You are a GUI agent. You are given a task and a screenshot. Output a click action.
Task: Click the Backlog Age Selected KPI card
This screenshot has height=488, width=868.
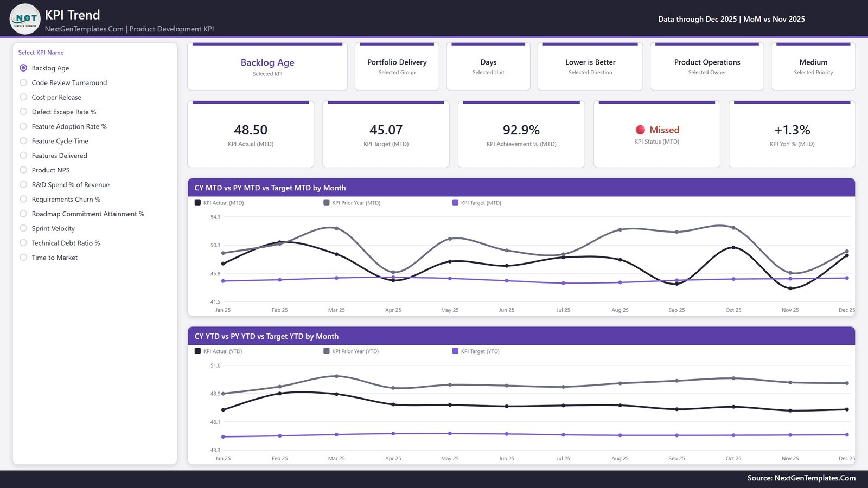267,67
